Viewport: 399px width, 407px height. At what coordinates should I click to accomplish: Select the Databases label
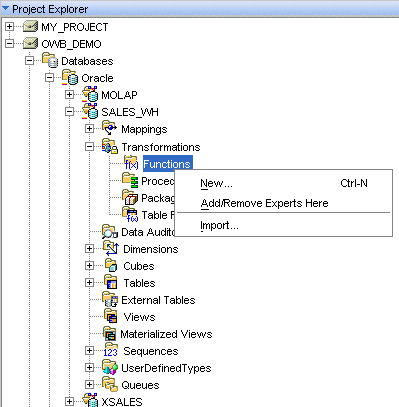[87, 61]
